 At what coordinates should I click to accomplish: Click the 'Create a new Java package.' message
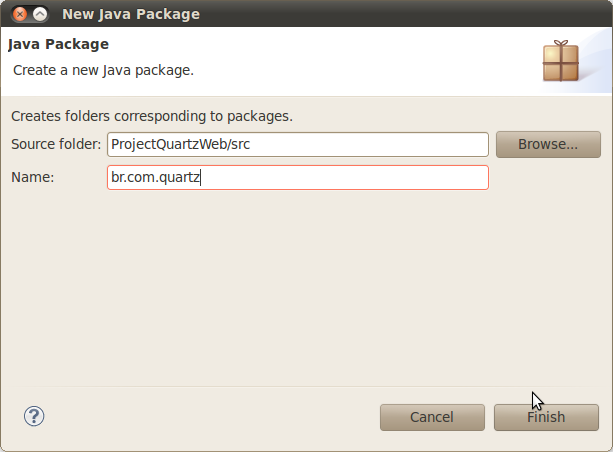(x=103, y=70)
